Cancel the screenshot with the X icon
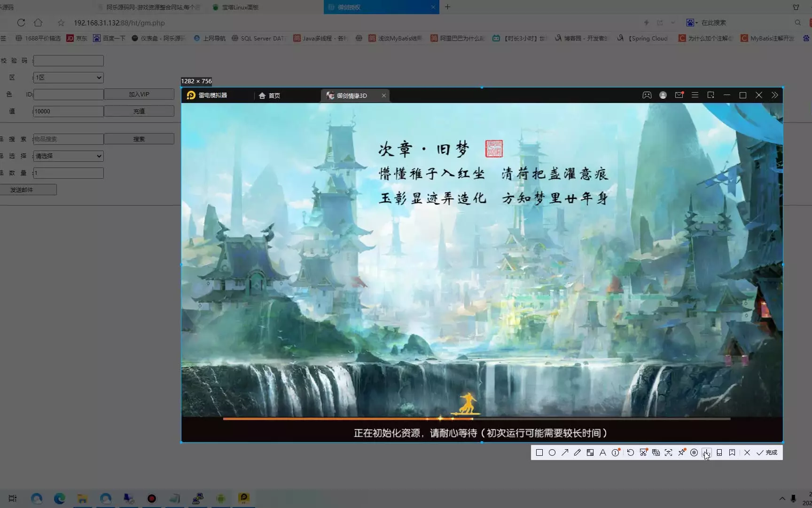812x508 pixels. 747,452
